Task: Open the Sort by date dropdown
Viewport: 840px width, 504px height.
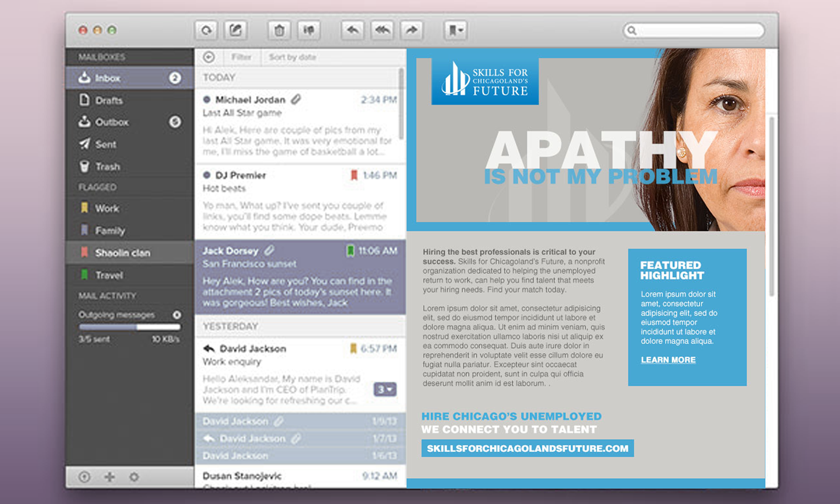Action: tap(292, 57)
